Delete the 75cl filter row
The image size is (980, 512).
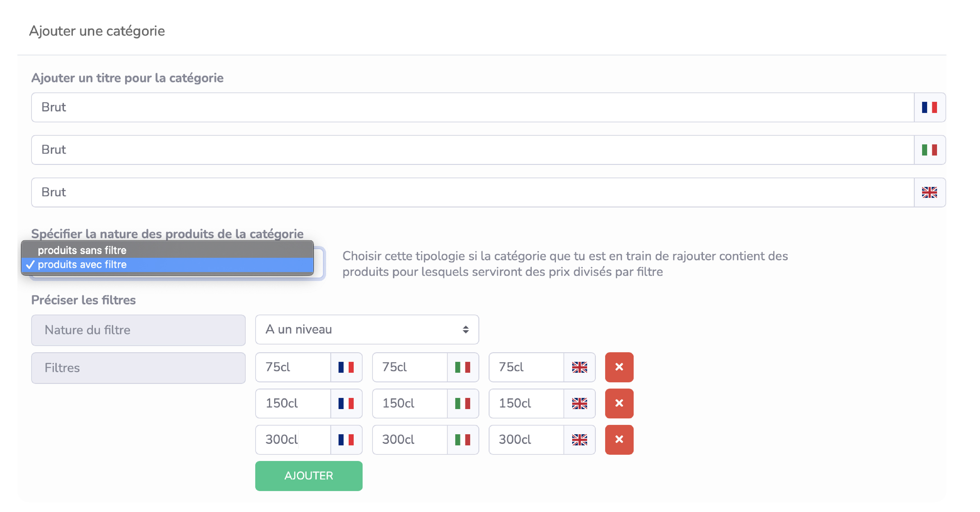click(619, 367)
